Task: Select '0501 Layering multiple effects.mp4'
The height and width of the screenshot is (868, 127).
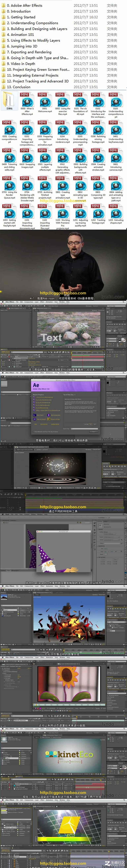Action: (x=45, y=160)
